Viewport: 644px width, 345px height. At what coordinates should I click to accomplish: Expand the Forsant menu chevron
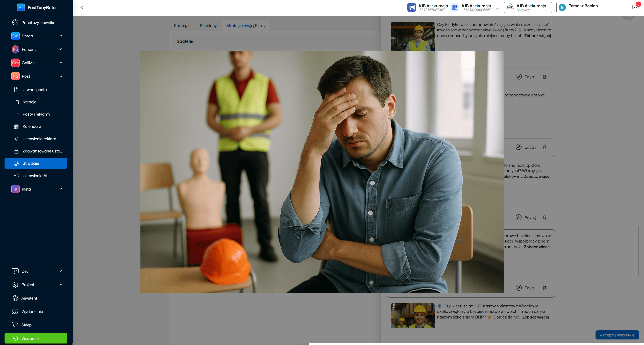point(61,49)
